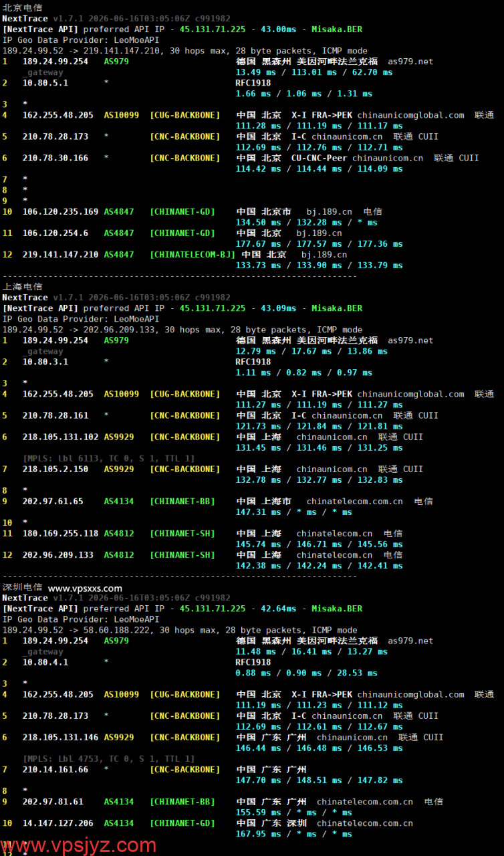Screen dimensions: 504x856
Task: Select the 145.74 ms latency value
Action: click(x=260, y=544)
